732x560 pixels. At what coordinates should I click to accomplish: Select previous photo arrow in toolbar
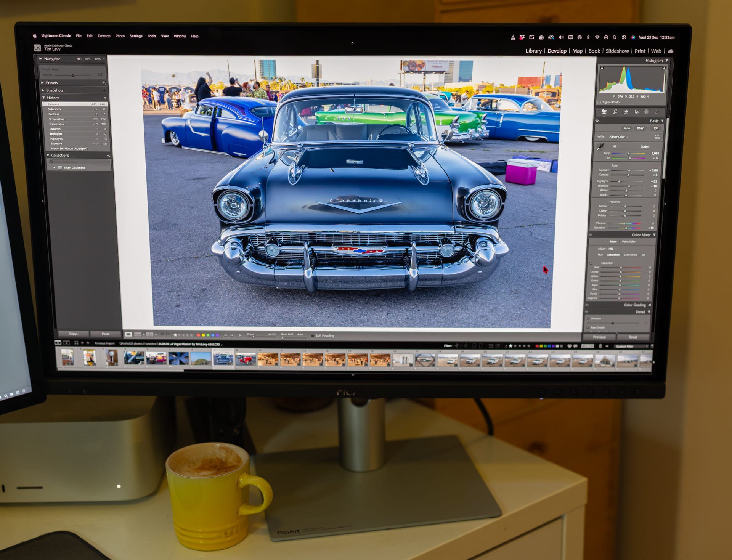[226, 335]
